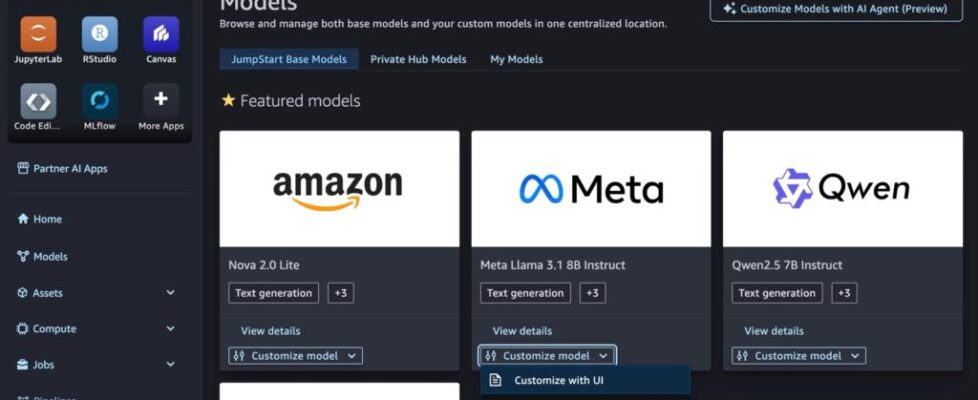Open the JupyterLab app icon

pyautogui.click(x=38, y=34)
